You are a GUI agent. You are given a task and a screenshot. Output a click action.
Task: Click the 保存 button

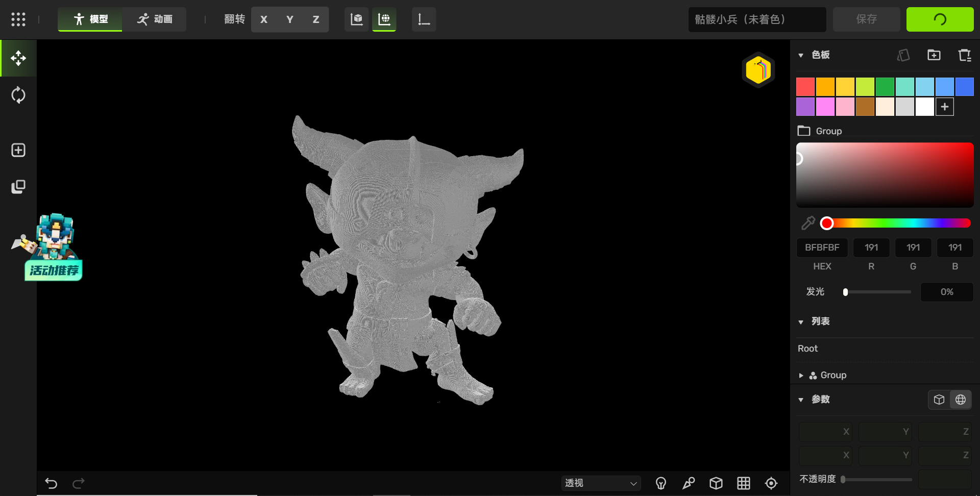[866, 19]
